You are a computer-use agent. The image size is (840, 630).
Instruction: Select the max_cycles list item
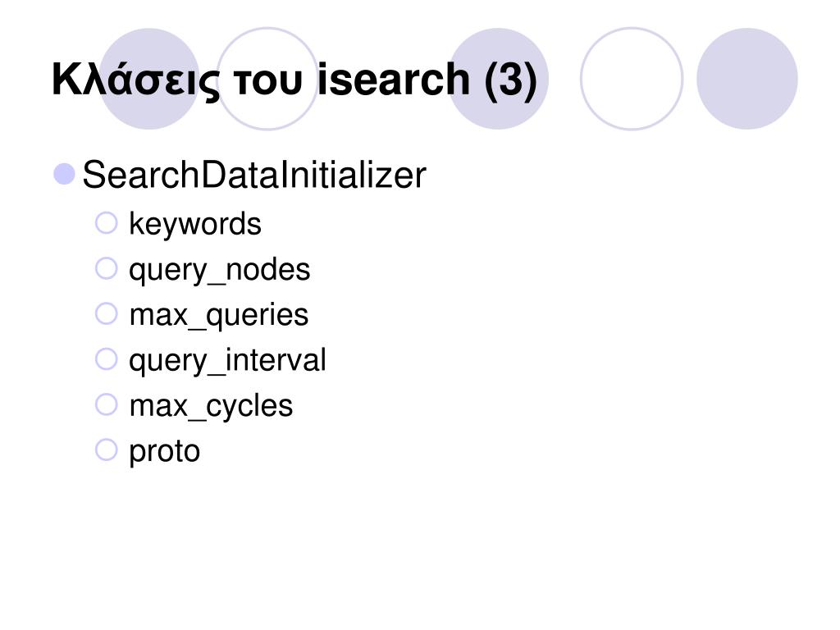(x=211, y=407)
